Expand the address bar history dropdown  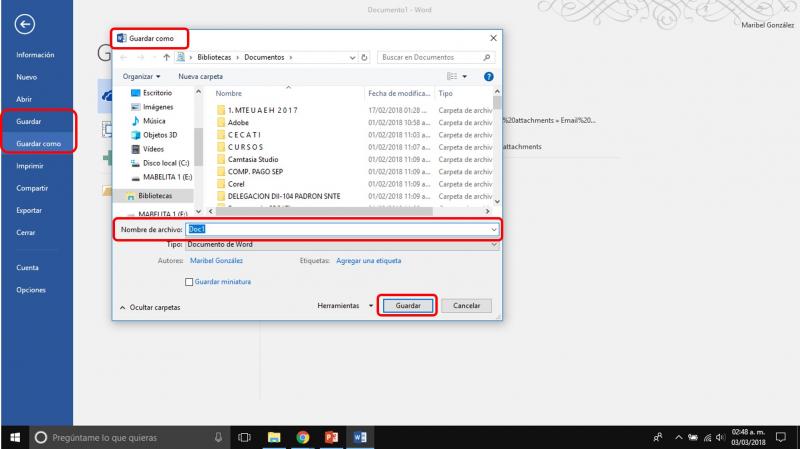[352, 58]
